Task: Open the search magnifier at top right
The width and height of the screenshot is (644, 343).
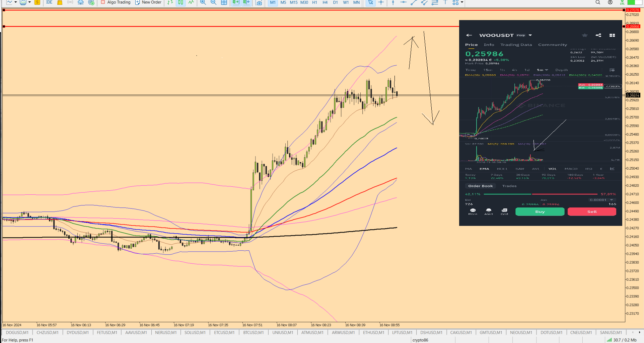Action: 598,2
